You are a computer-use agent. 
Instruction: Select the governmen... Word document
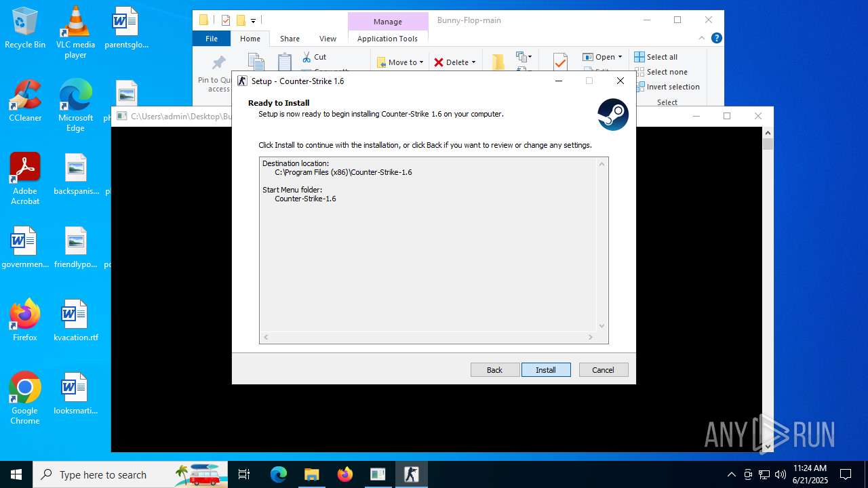[25, 247]
